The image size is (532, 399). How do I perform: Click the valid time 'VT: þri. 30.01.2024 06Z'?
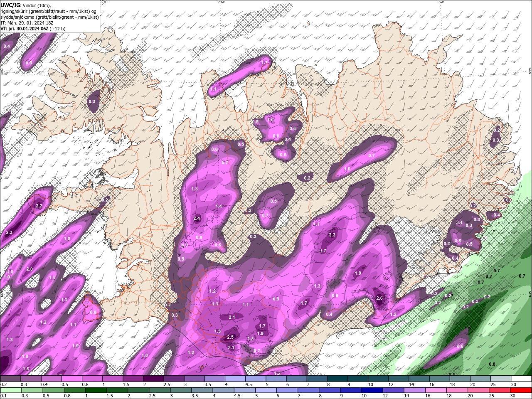(x=25, y=29)
